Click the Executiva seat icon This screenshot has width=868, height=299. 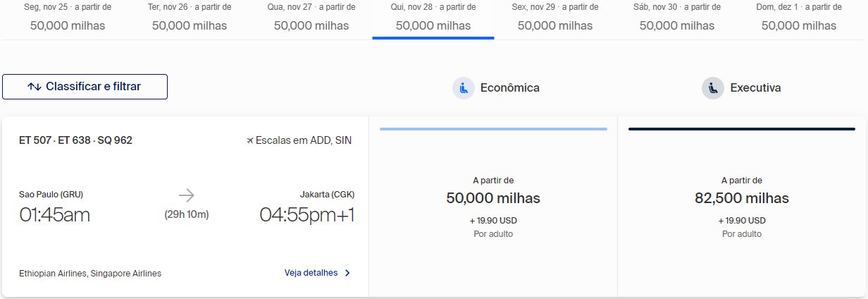click(x=713, y=88)
